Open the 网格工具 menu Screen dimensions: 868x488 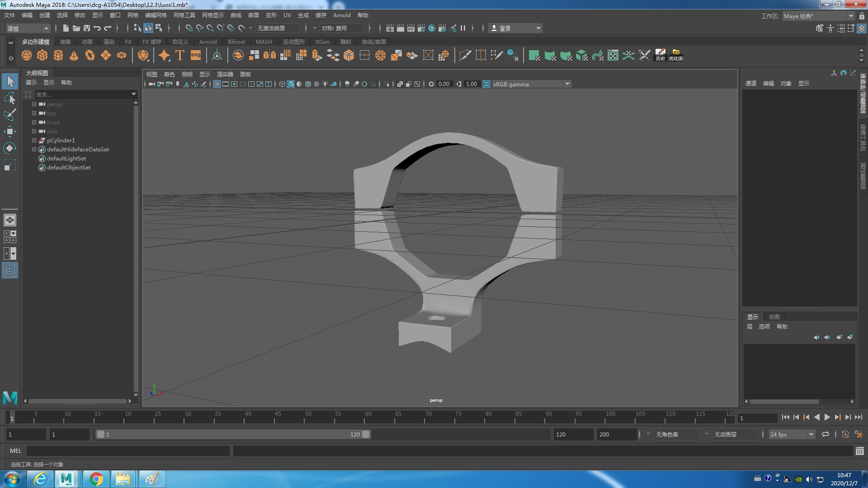(184, 15)
